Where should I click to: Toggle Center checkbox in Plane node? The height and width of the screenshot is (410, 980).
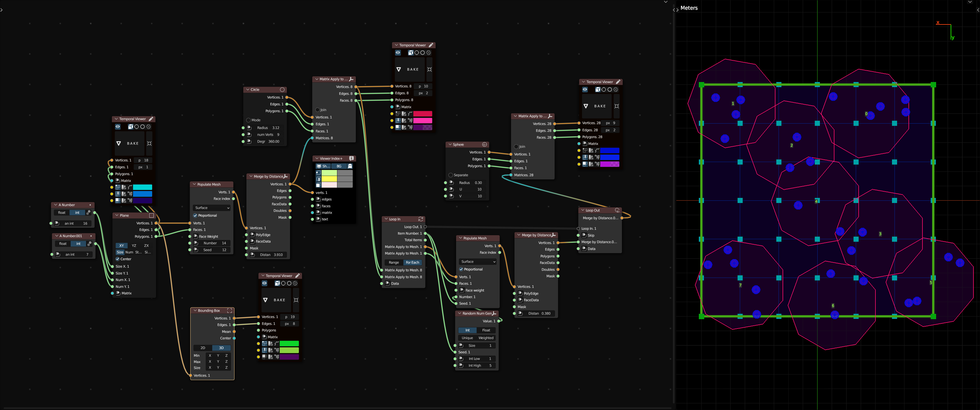pyautogui.click(x=118, y=259)
